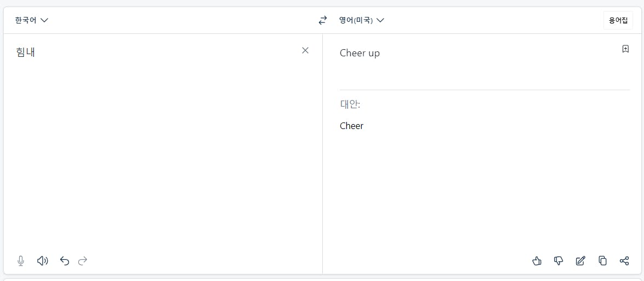
Task: Click into the source text "힘내"
Action: pos(26,52)
